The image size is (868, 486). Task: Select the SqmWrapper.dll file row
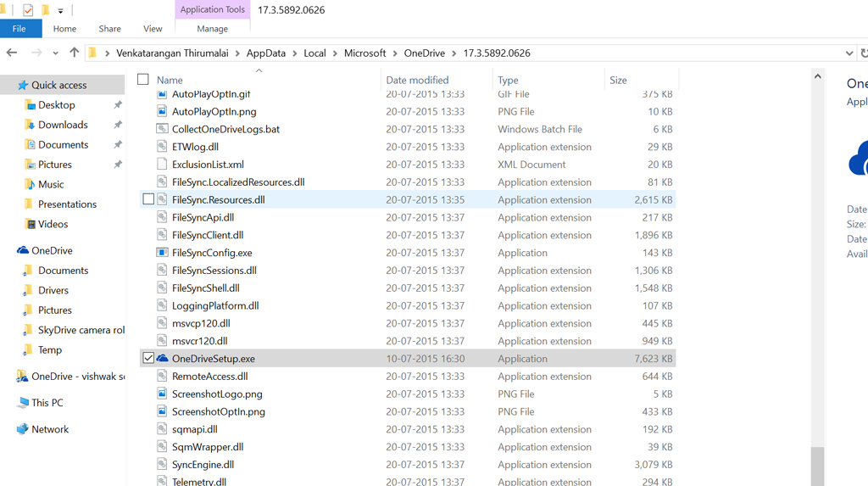408,447
